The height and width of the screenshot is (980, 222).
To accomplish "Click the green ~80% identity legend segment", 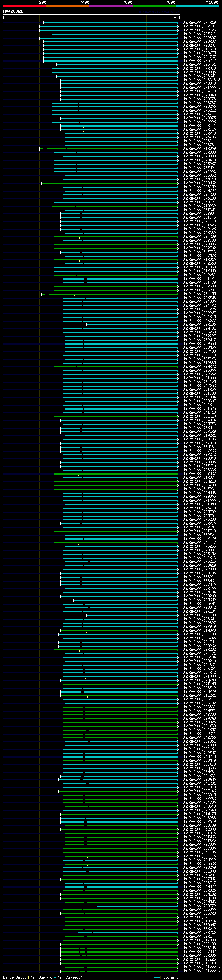I will click(x=154, y=6).
